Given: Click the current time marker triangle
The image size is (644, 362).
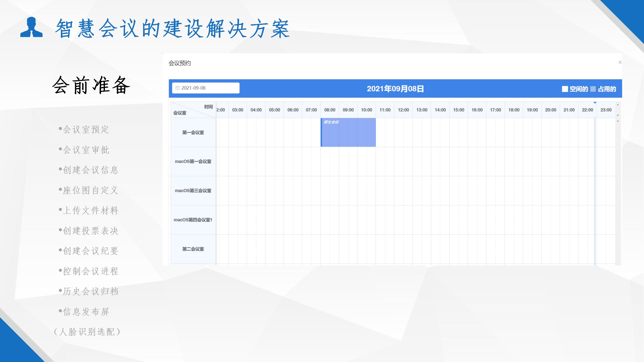Looking at the screenshot, I should click(595, 103).
